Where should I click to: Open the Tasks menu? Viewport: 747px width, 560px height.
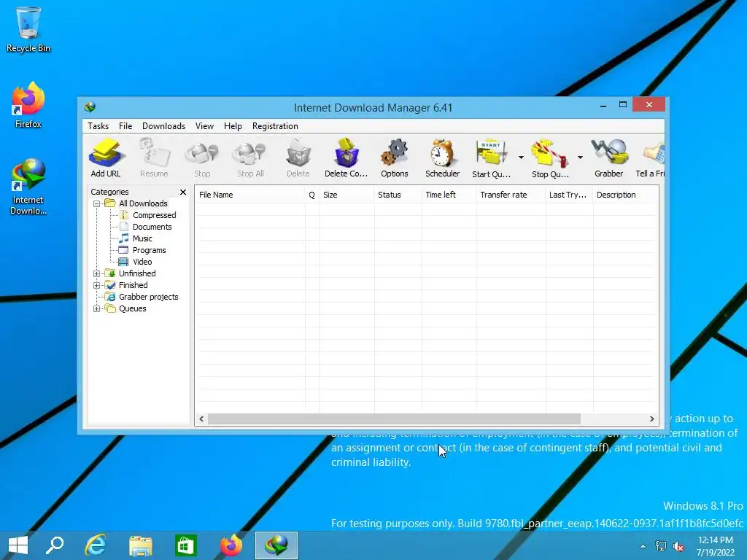(x=98, y=126)
